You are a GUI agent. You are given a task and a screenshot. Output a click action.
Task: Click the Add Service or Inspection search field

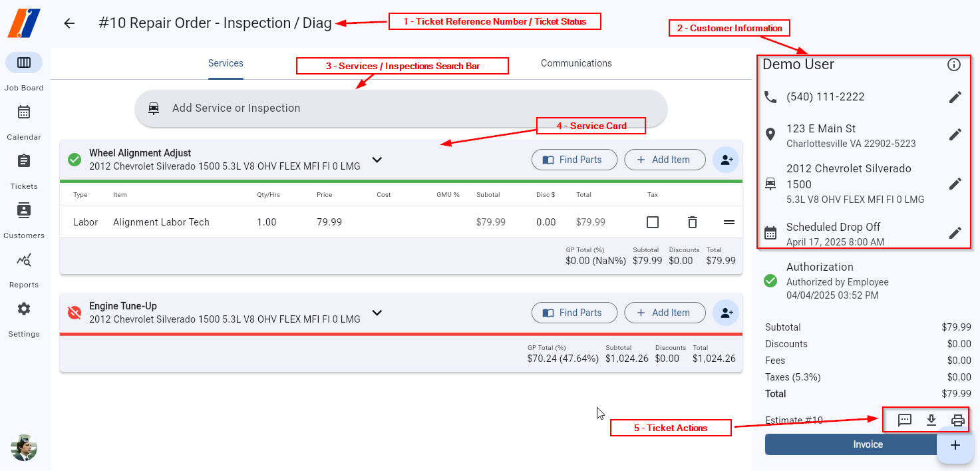point(401,108)
